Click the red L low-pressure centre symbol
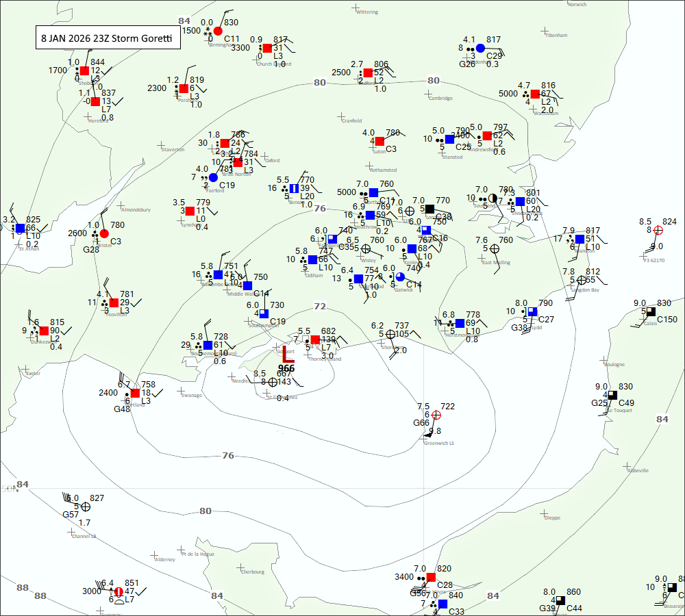 pyautogui.click(x=288, y=355)
